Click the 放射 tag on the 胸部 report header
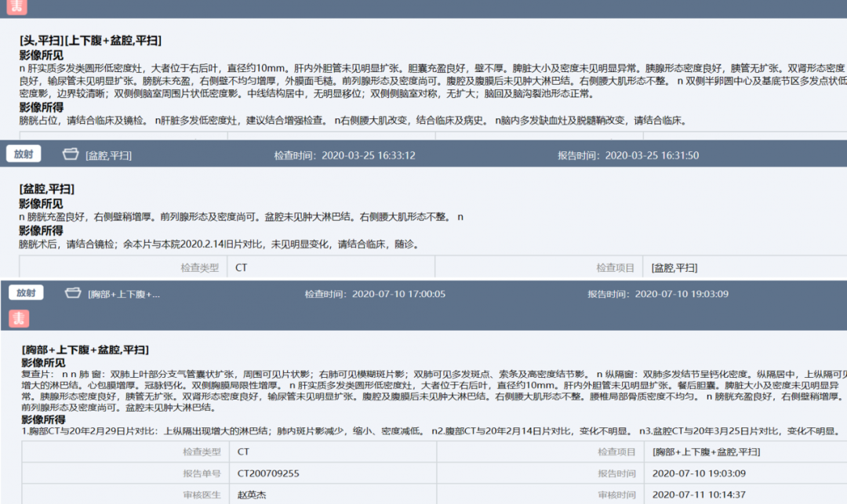The image size is (847, 504). (x=26, y=293)
